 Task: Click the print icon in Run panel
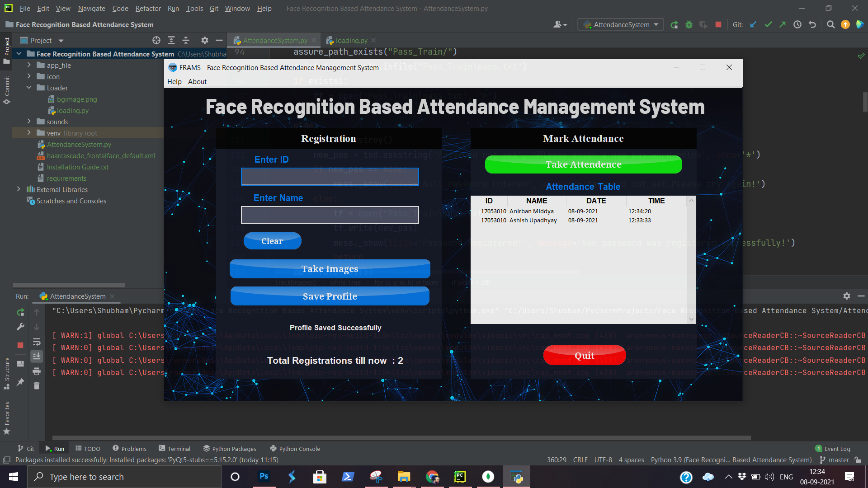click(37, 371)
